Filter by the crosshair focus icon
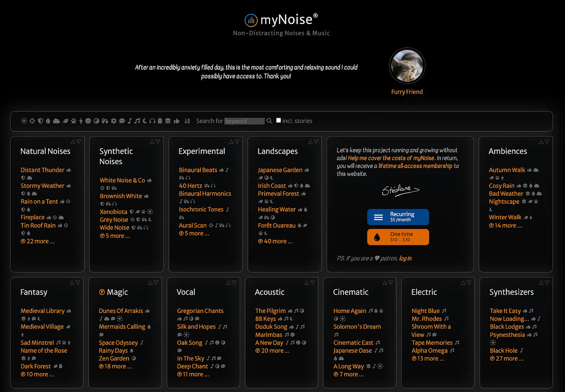 pos(32,121)
